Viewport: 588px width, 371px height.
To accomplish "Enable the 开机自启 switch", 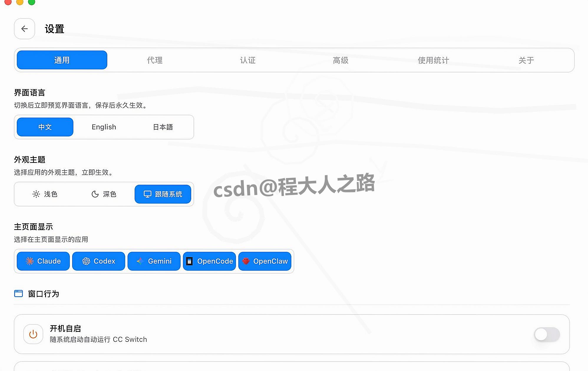I will click(547, 335).
